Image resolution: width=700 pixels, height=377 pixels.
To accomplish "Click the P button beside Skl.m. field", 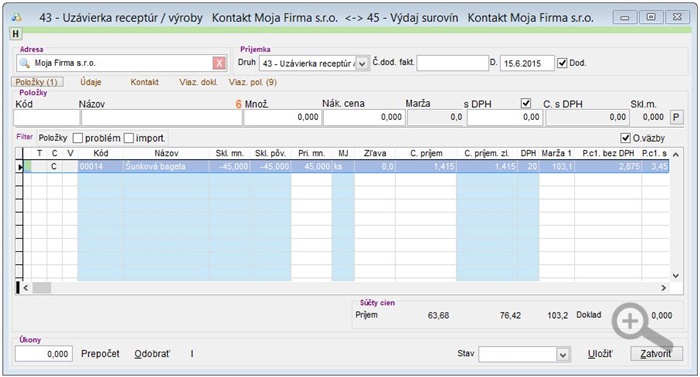I will (676, 117).
